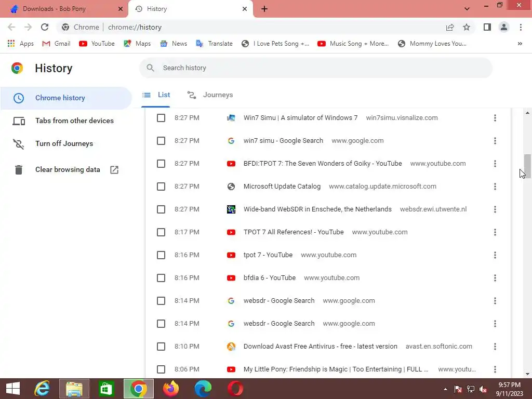The width and height of the screenshot is (532, 399).
Task: Open the tab search dropdown arrow
Action: coord(467,9)
